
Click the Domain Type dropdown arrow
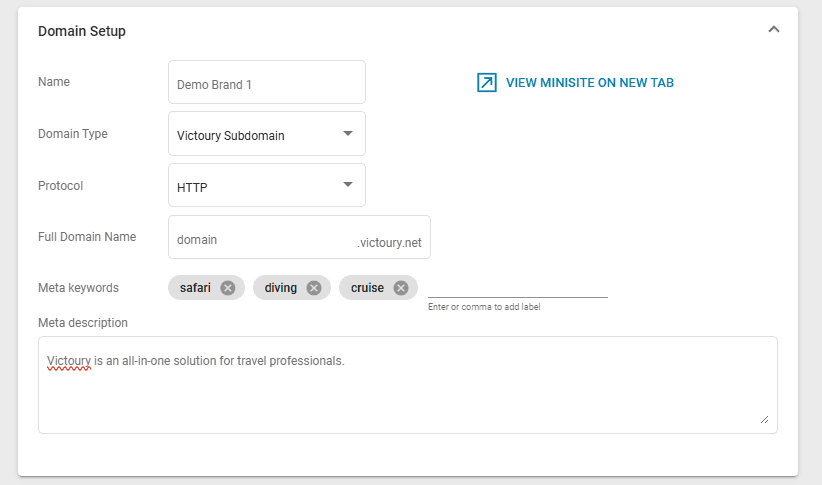point(347,133)
